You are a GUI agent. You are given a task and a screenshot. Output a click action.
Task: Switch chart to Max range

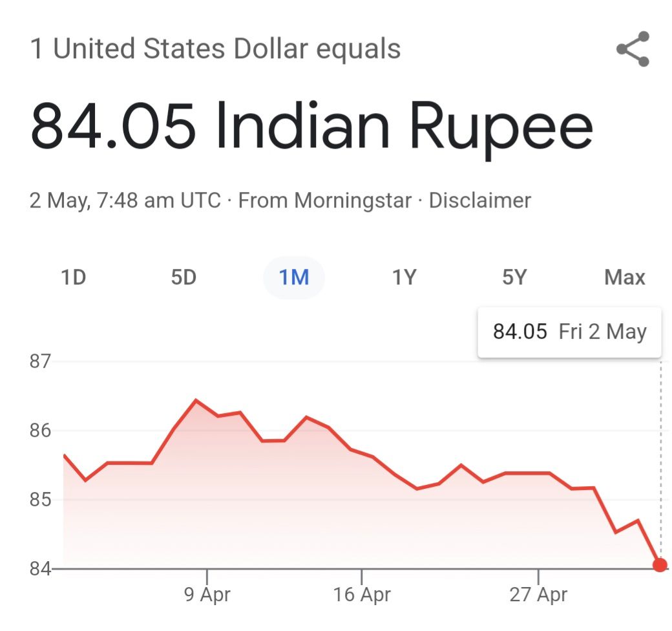[x=624, y=278]
